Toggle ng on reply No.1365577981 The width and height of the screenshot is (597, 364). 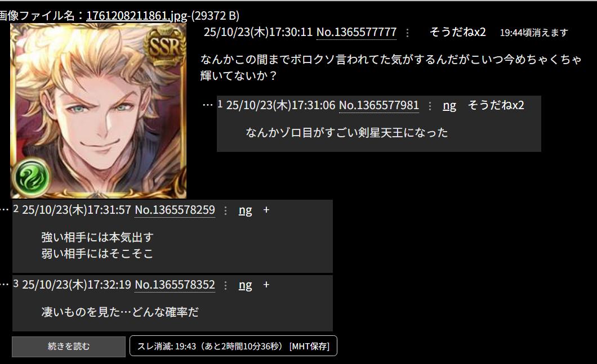449,106
